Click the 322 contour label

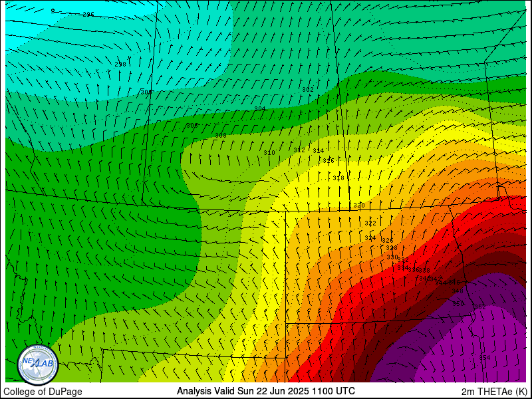[x=370, y=223]
